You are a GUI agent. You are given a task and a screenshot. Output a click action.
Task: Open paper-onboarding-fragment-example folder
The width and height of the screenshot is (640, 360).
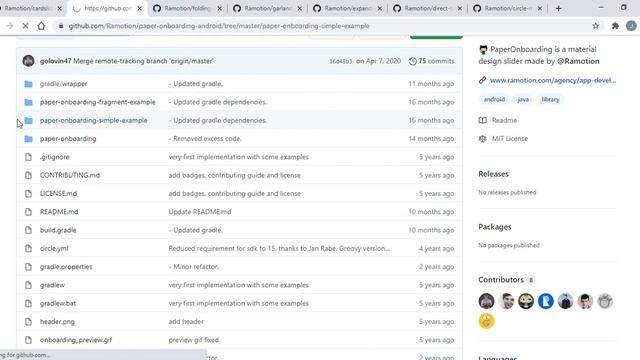(x=98, y=102)
